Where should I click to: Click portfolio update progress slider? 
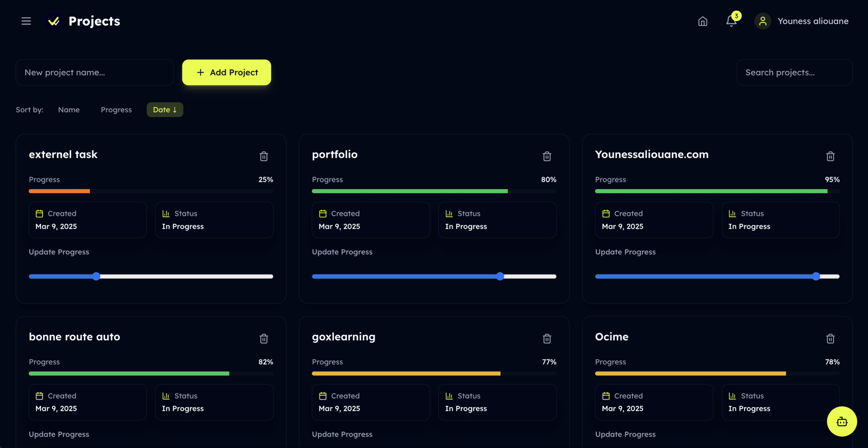point(434,276)
